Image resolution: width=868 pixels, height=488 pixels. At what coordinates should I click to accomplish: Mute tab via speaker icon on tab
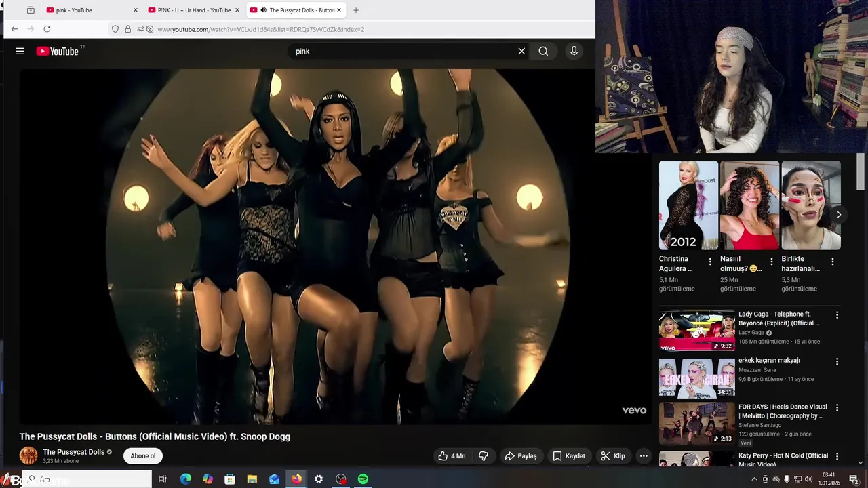click(x=263, y=10)
